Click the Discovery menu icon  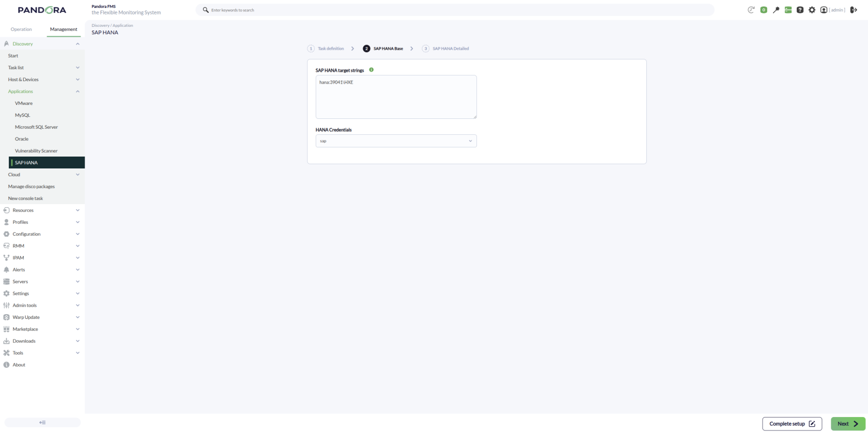click(x=6, y=44)
